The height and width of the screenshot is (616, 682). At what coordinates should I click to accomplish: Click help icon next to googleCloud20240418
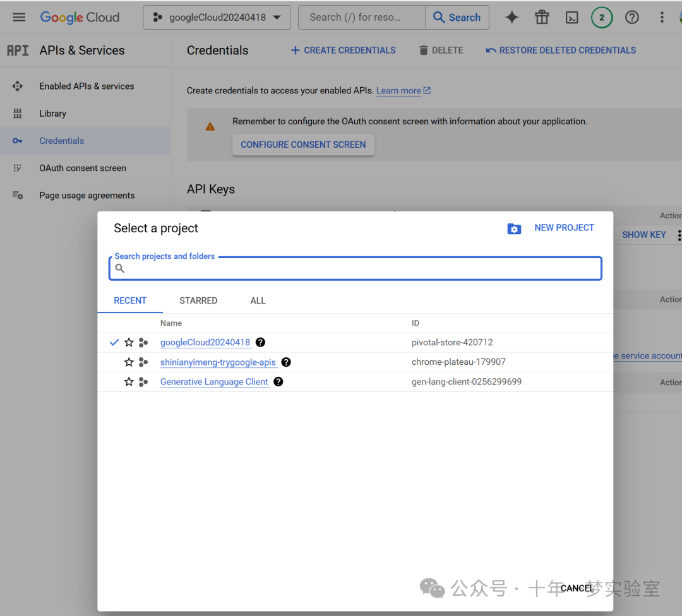pos(260,343)
